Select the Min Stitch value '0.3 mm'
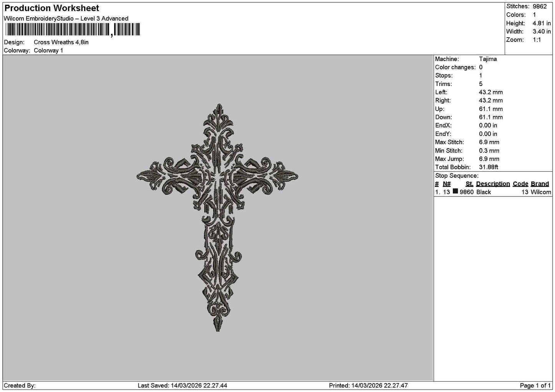 [489, 151]
